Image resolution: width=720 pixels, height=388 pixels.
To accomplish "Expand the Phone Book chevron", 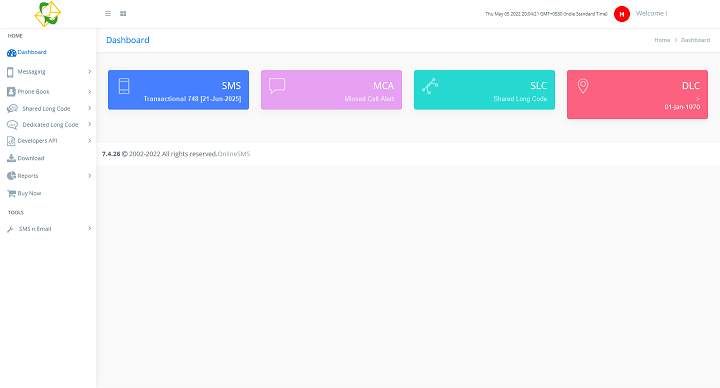I will point(90,91).
